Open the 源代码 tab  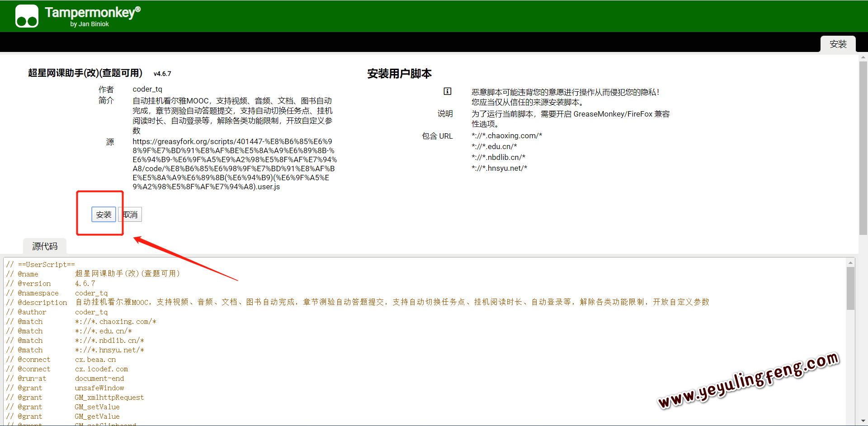click(45, 246)
